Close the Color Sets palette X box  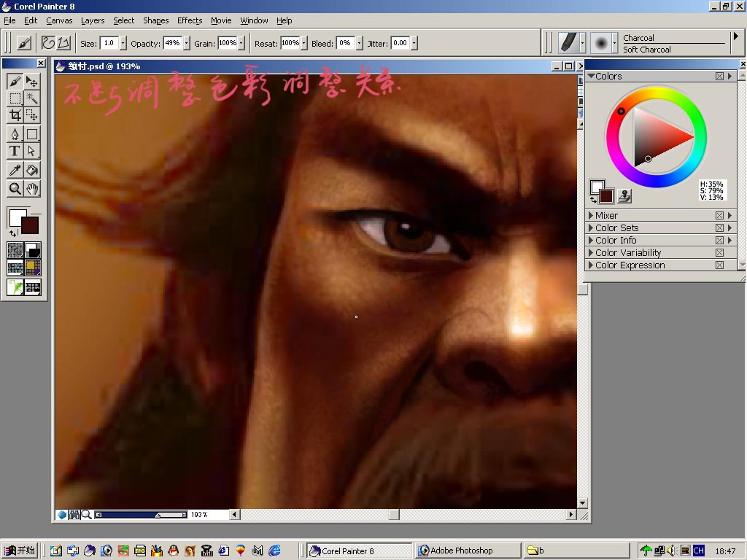point(719,227)
